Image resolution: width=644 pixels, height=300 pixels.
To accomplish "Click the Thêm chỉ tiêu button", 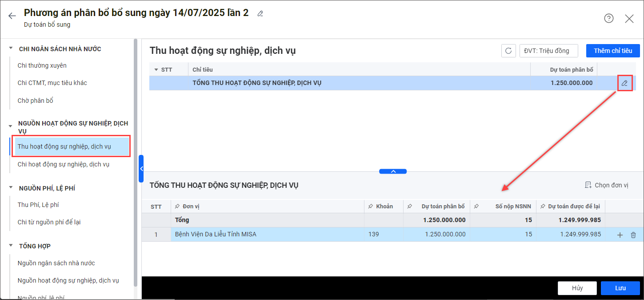I will pyautogui.click(x=612, y=51).
